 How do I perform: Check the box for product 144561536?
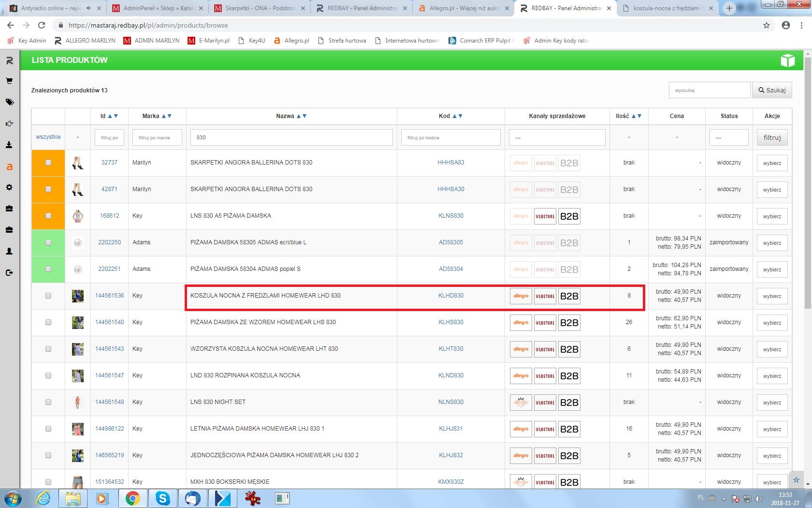(x=48, y=296)
